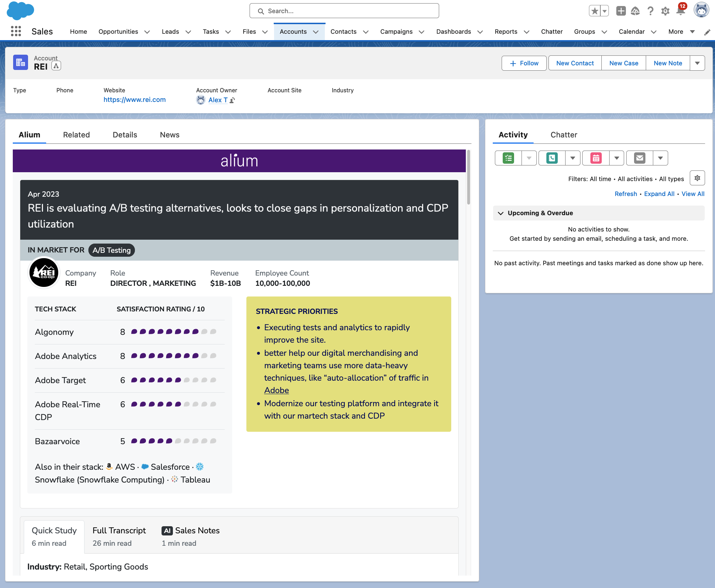Open more account actions dropdown
715x588 pixels.
pos(697,63)
